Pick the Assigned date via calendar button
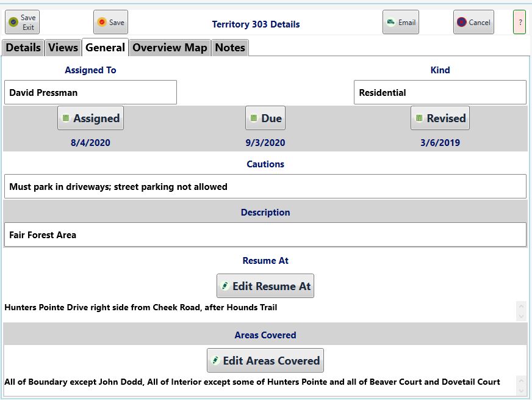532x400 pixels. (x=90, y=118)
